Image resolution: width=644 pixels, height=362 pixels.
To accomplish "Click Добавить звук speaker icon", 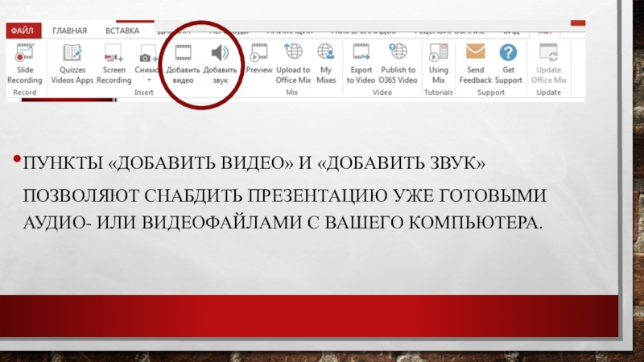I will coord(220,55).
